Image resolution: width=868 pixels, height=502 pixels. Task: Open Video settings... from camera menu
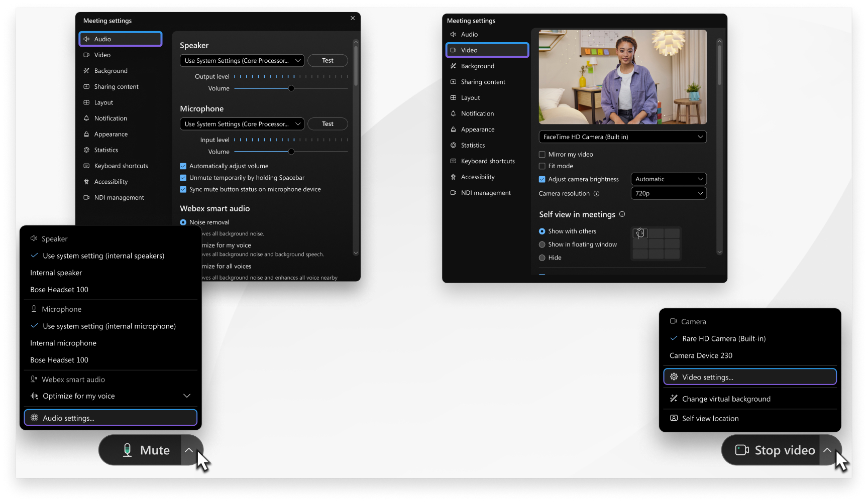coord(750,377)
